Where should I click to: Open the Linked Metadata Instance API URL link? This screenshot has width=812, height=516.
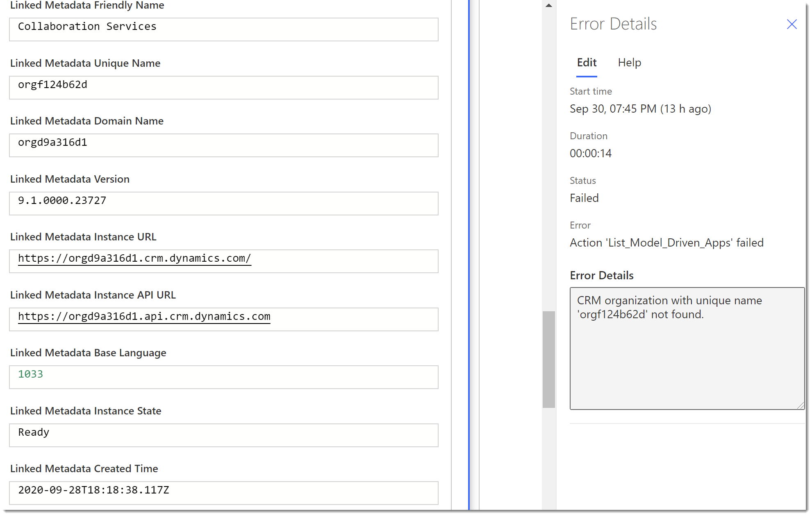pyautogui.click(x=144, y=316)
